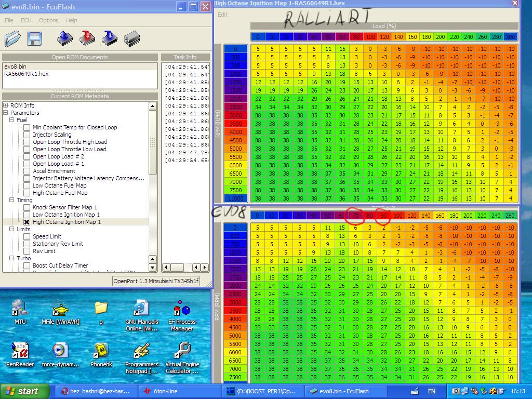Click the Boost Cut Delay Timer tree item

60,265
